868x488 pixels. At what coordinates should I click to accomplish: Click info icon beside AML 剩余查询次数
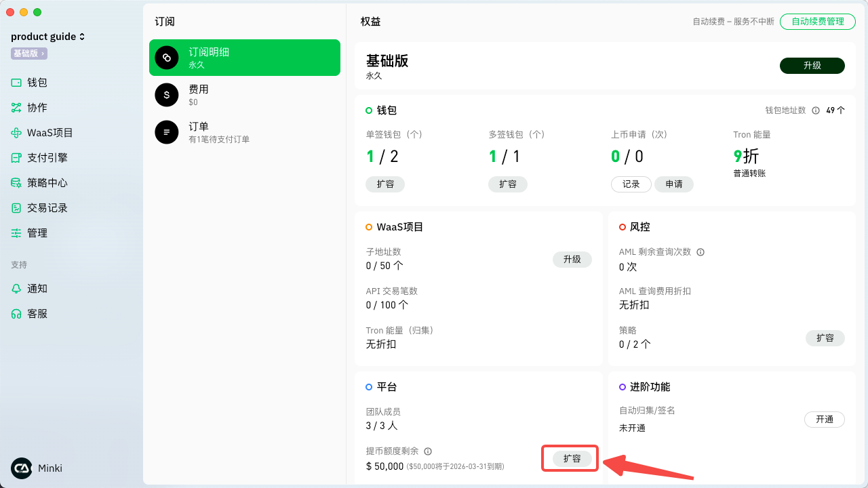tap(701, 252)
